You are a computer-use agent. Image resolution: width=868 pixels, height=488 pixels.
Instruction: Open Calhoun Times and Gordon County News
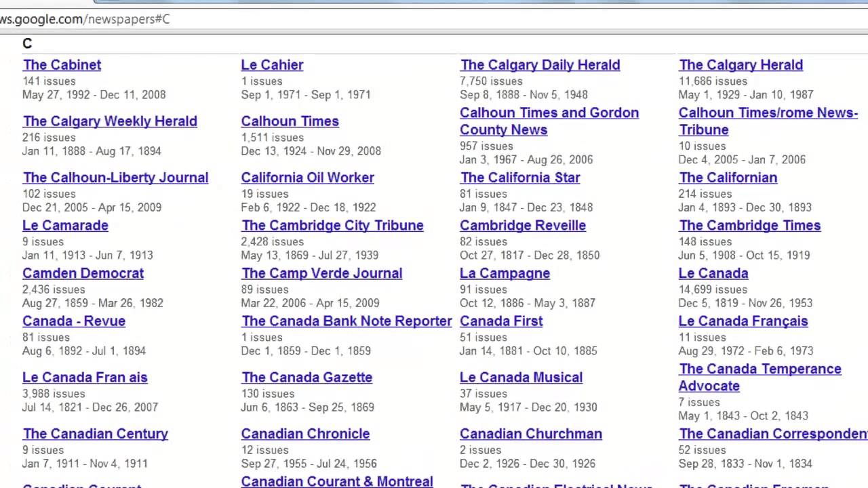(549, 121)
